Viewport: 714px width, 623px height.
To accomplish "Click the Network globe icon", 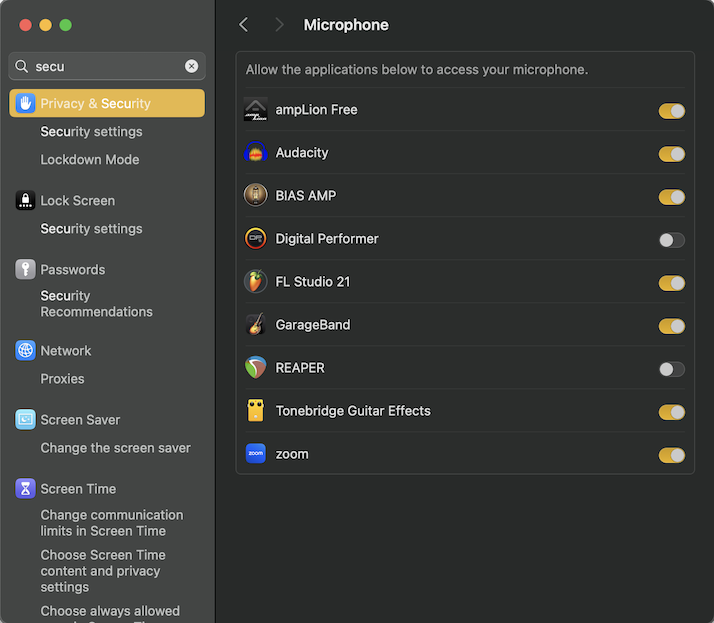I will click(26, 350).
